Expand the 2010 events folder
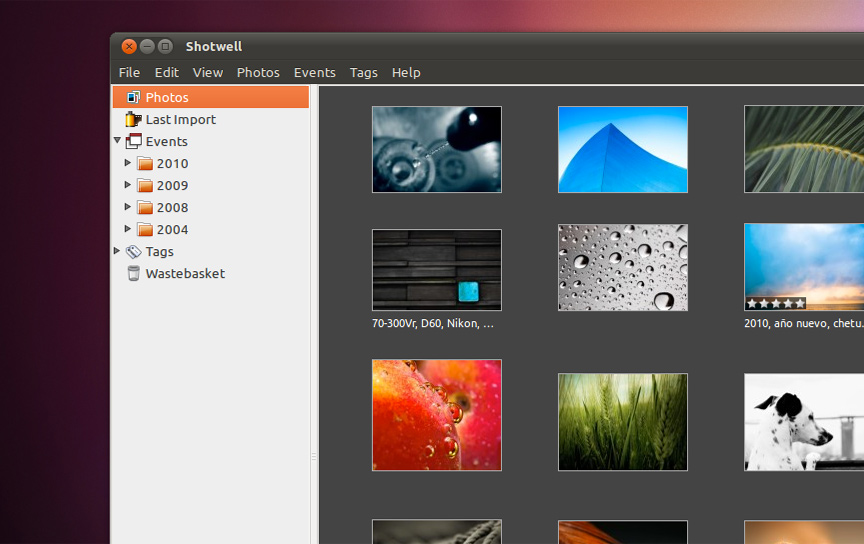Image resolution: width=864 pixels, height=544 pixels. pos(128,163)
